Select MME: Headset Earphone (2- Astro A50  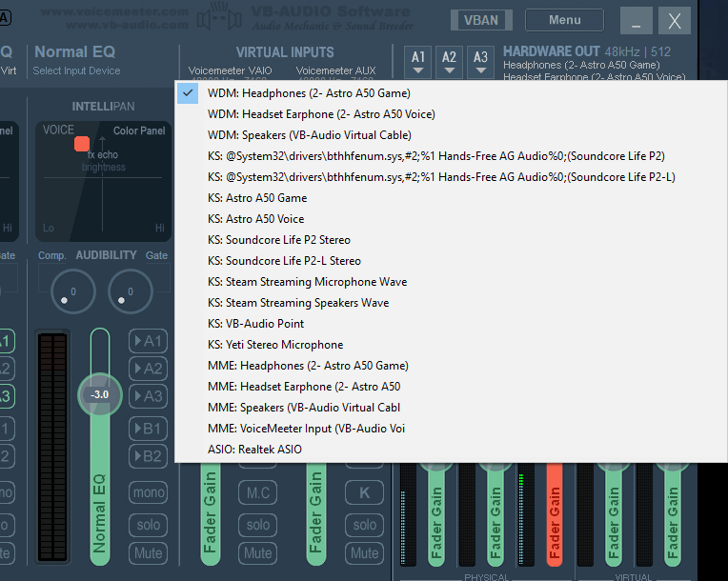click(451, 387)
